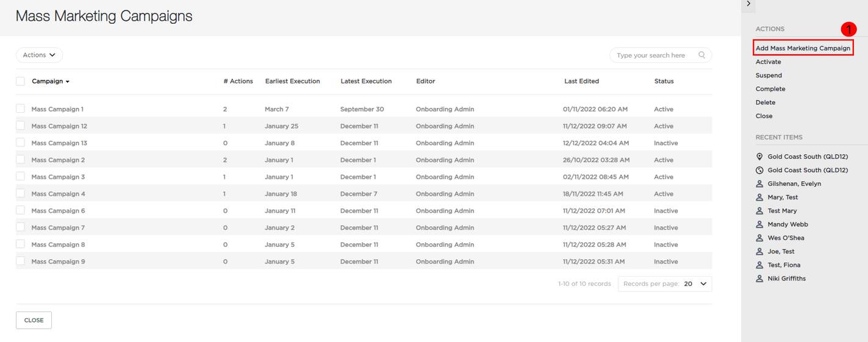Click the CLOSE button at the bottom
This screenshot has height=342, width=868.
click(x=34, y=320)
